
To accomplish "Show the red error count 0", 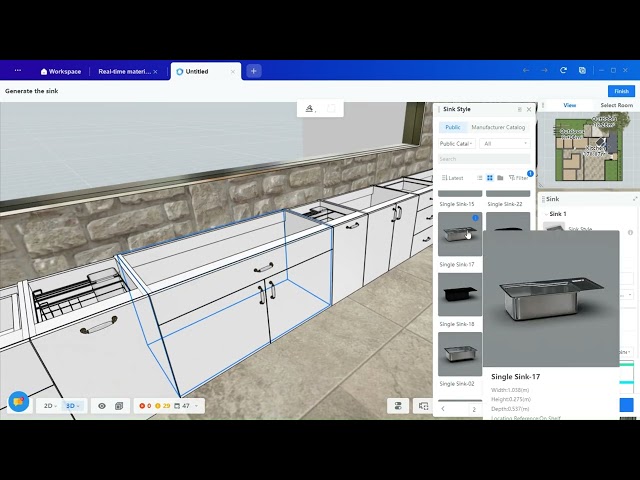I will point(145,406).
